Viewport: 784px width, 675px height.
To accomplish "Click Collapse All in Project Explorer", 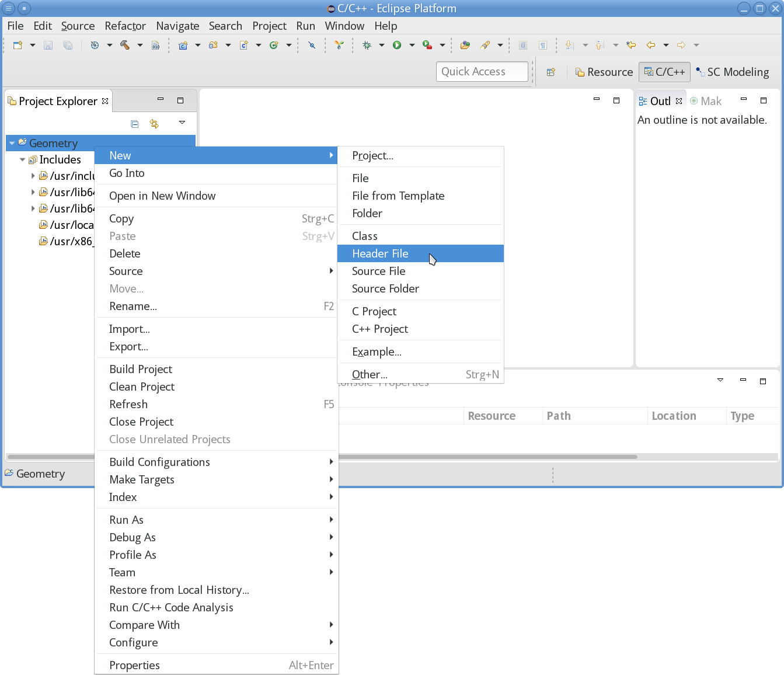I will [x=135, y=123].
